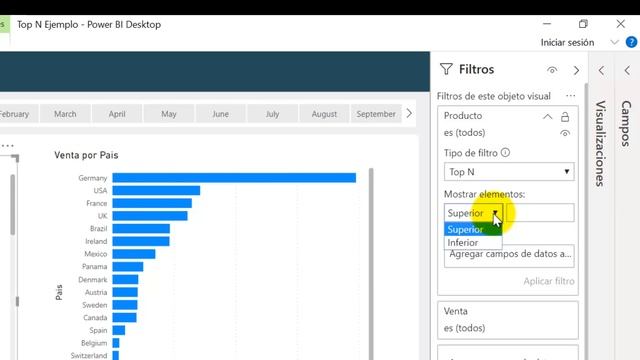Image resolution: width=640 pixels, height=360 pixels.
Task: Select the March month slicer button
Action: click(65, 114)
